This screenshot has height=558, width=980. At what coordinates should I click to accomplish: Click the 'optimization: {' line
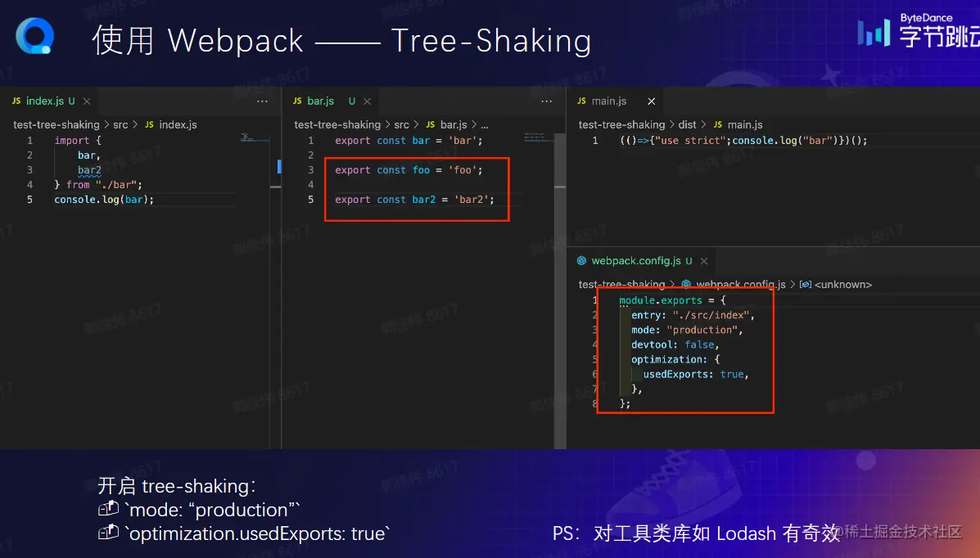point(675,360)
